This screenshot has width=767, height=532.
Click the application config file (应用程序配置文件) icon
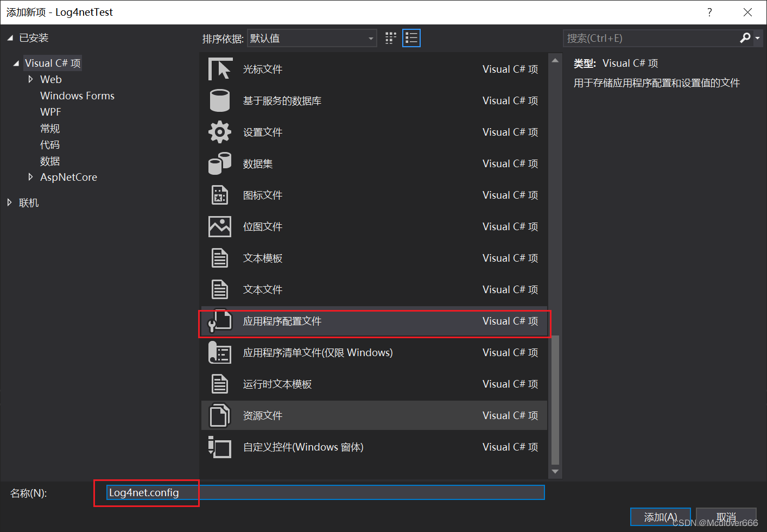[220, 321]
